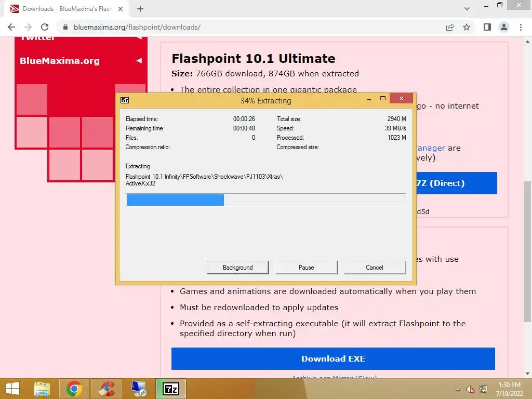The width and height of the screenshot is (532, 399).
Task: Click the 7Z (Direct) download button
Action: pyautogui.click(x=456, y=183)
